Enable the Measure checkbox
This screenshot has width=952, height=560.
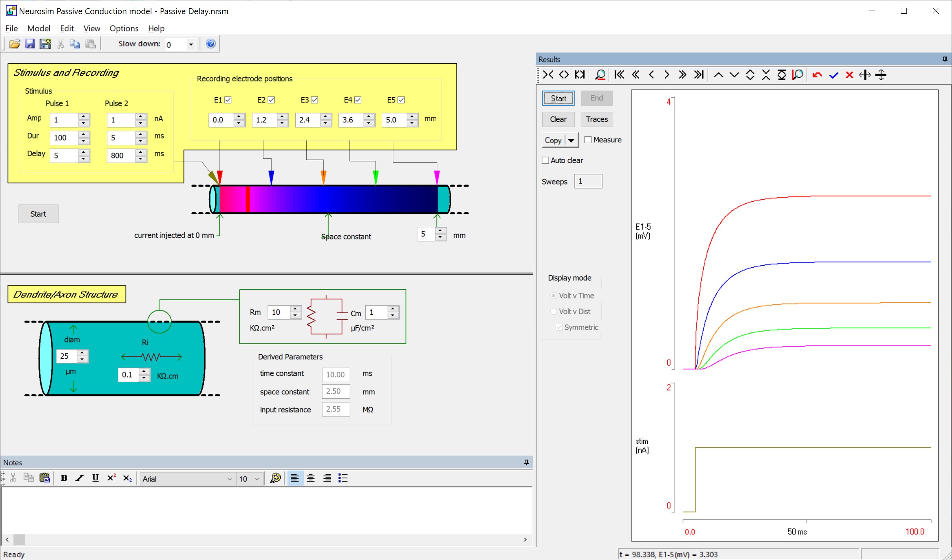coord(588,140)
